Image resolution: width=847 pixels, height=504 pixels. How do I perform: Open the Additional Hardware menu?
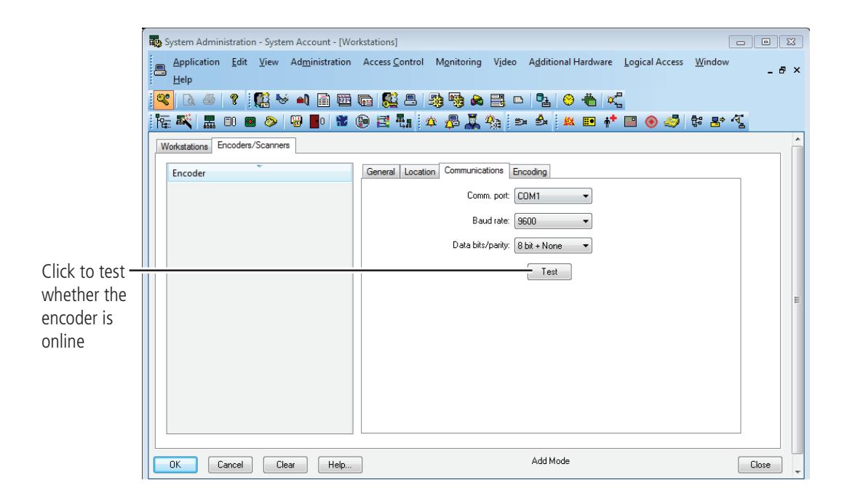[570, 62]
